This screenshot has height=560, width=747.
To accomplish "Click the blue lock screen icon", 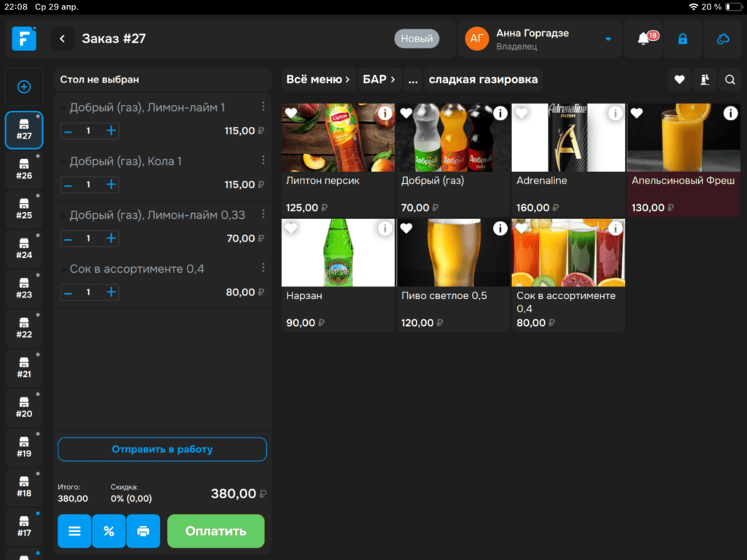I will (683, 39).
